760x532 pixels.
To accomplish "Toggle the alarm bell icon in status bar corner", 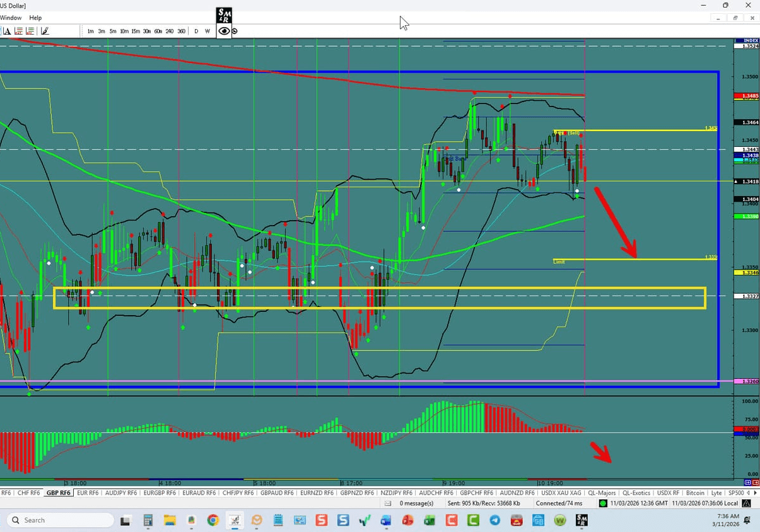I will [746, 503].
